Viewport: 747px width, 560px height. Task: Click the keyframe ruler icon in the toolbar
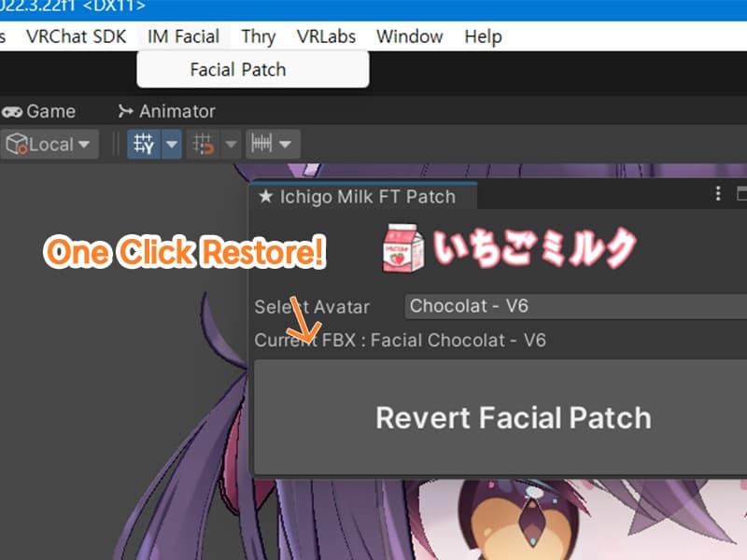tap(263, 144)
